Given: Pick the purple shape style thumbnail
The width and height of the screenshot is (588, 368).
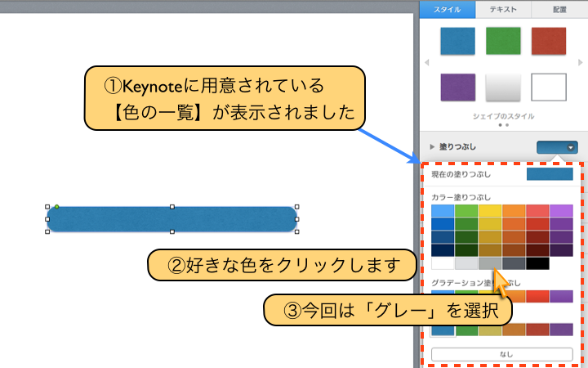Looking at the screenshot, I should pyautogui.click(x=457, y=87).
